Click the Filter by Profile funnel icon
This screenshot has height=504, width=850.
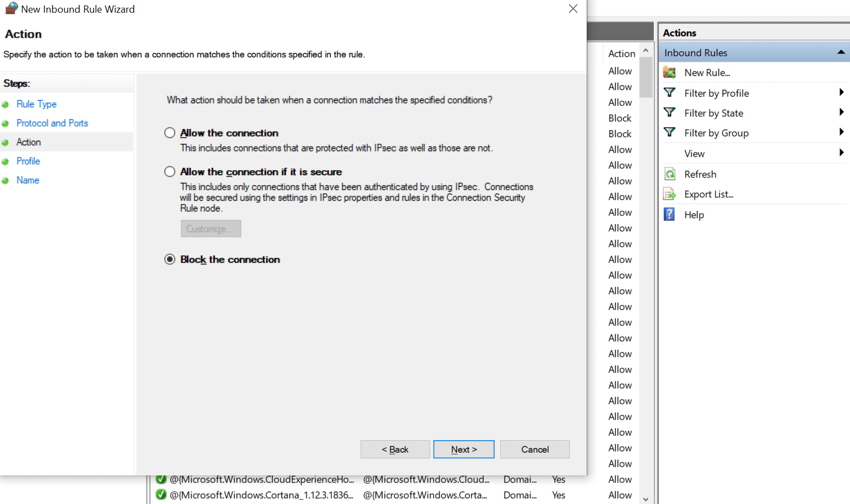pyautogui.click(x=669, y=93)
